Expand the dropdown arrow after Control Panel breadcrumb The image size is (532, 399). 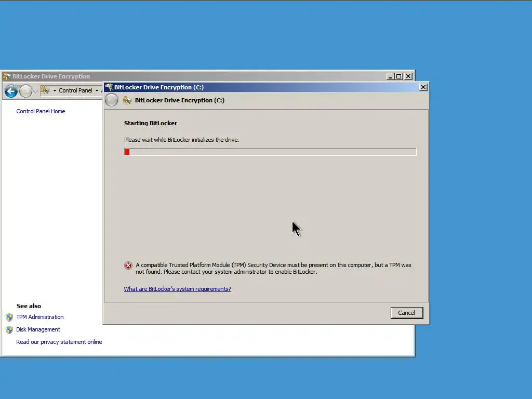(x=97, y=90)
